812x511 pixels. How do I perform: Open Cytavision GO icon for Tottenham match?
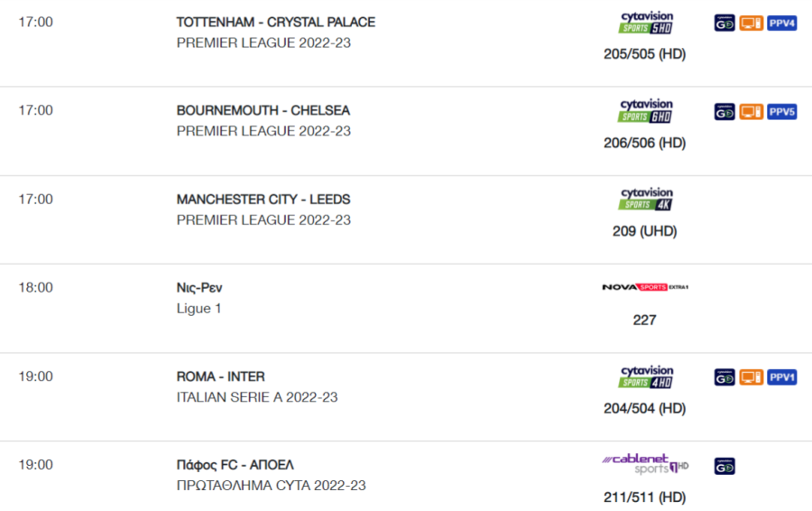(x=724, y=23)
